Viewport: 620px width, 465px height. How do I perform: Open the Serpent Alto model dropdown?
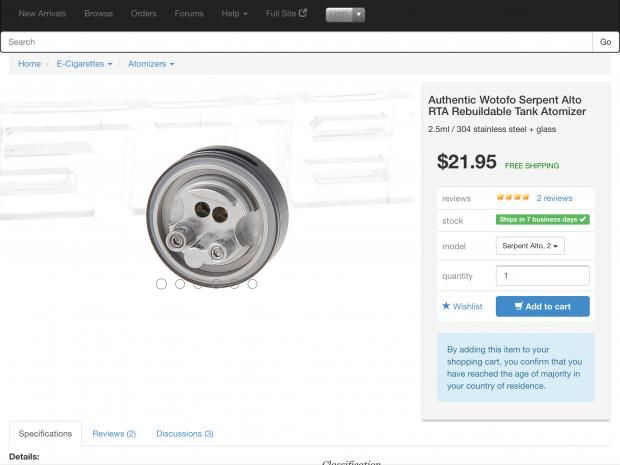coord(530,246)
